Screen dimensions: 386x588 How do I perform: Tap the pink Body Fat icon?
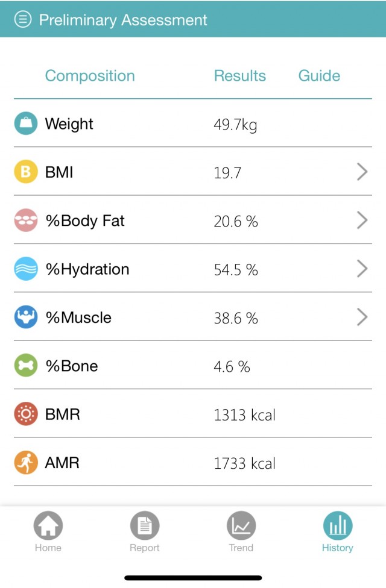coord(26,220)
